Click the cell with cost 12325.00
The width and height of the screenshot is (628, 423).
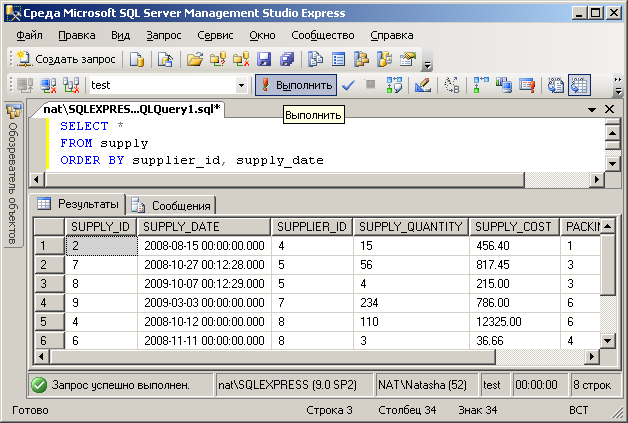514,322
